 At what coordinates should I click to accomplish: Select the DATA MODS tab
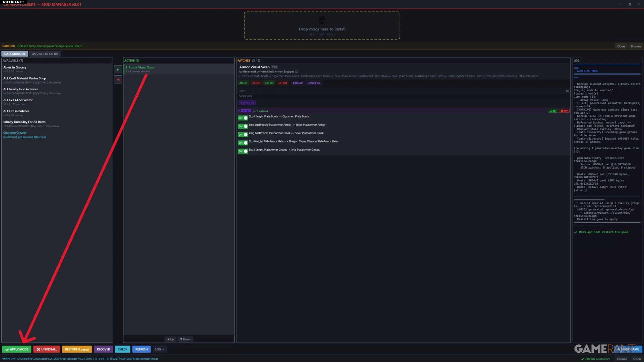(15, 54)
